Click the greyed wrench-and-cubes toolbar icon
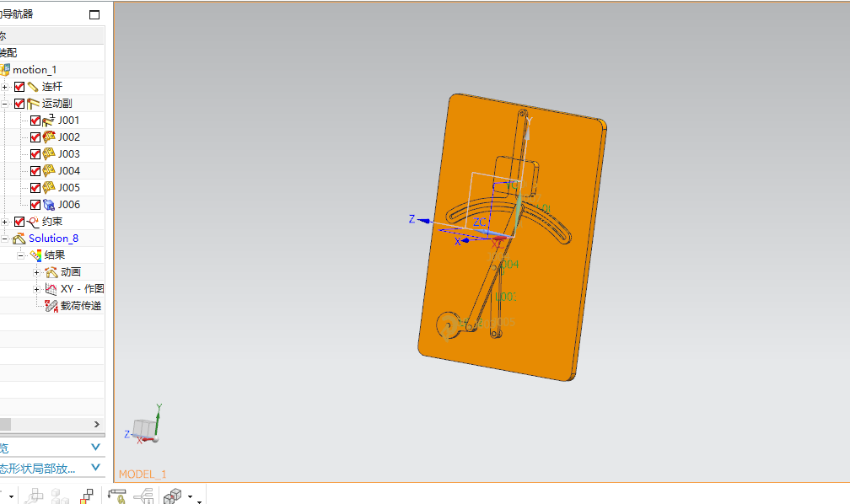850x504 pixels. [x=34, y=496]
